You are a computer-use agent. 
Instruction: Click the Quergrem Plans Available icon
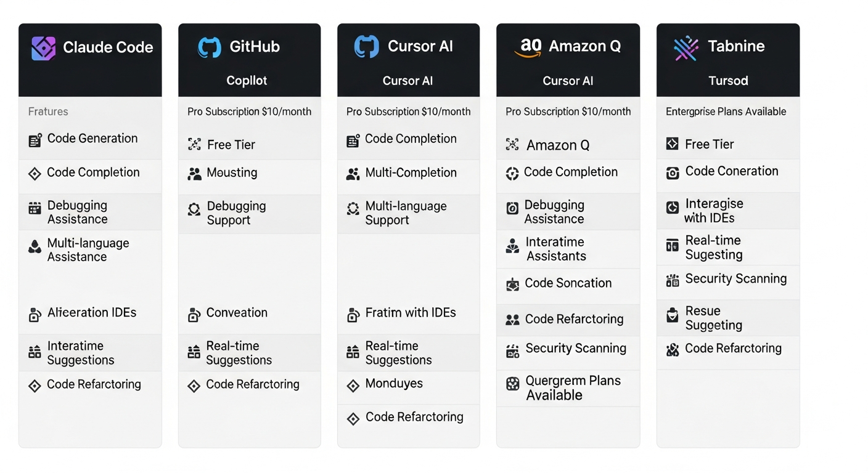(x=512, y=384)
